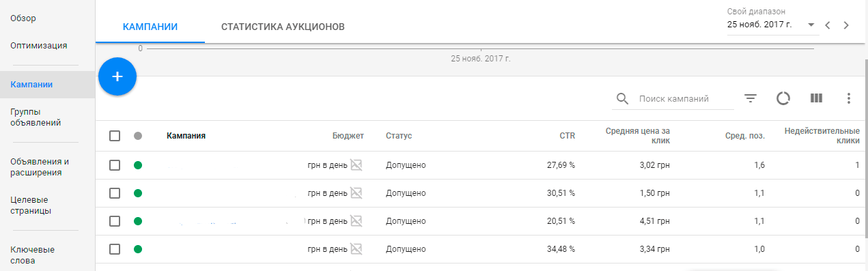
Task: Open Группы объявлений sidebar link
Action: coord(36,117)
